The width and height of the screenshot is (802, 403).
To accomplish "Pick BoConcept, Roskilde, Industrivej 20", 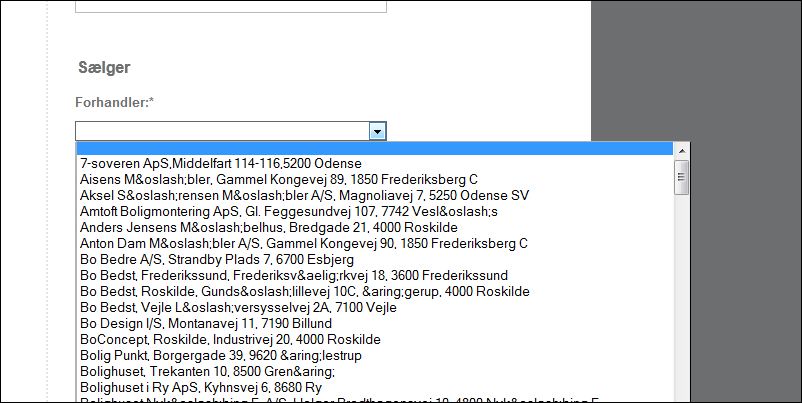I will 230,340.
